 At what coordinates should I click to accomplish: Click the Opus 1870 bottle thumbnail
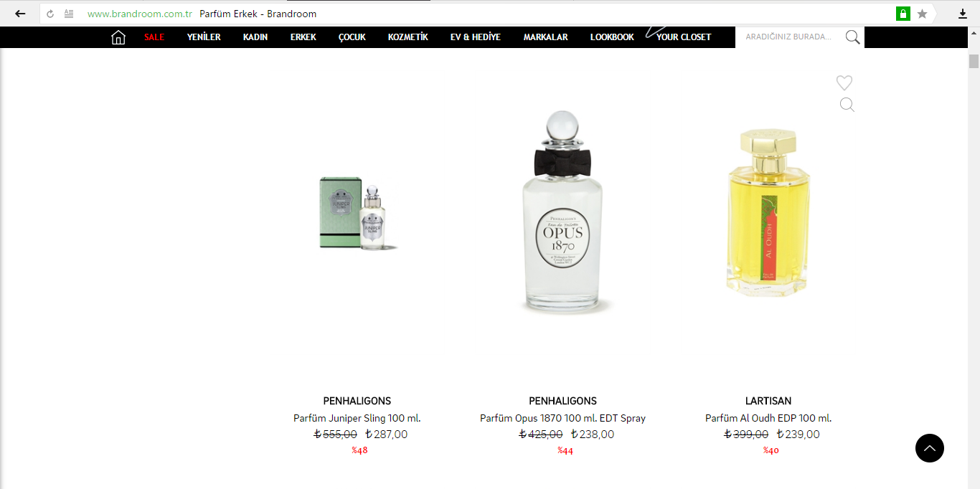pos(562,212)
